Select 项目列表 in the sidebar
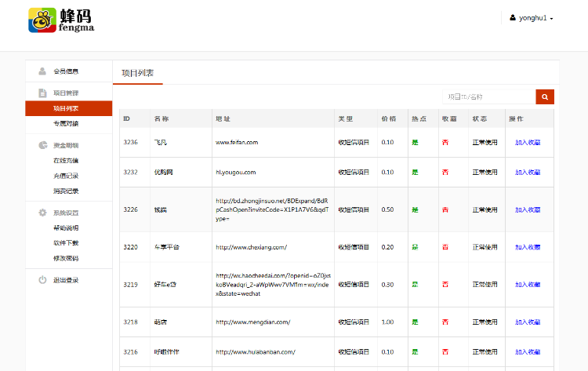 pos(69,108)
